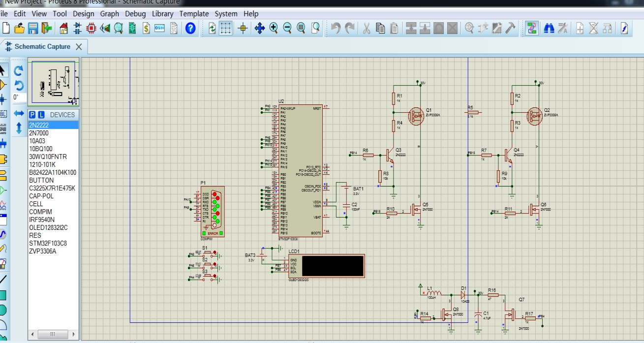Open the Edit menu
The width and height of the screenshot is (644, 343).
coord(20,14)
